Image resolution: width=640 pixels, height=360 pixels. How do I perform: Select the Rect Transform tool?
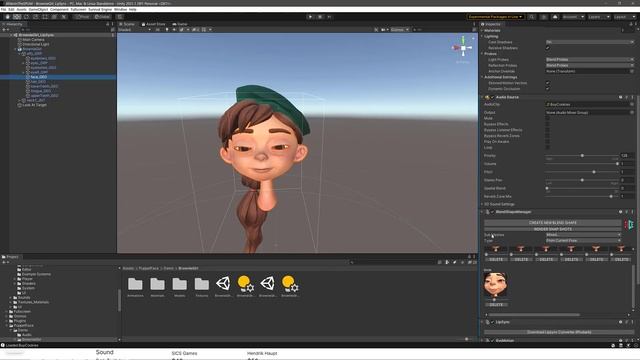(x=45, y=17)
